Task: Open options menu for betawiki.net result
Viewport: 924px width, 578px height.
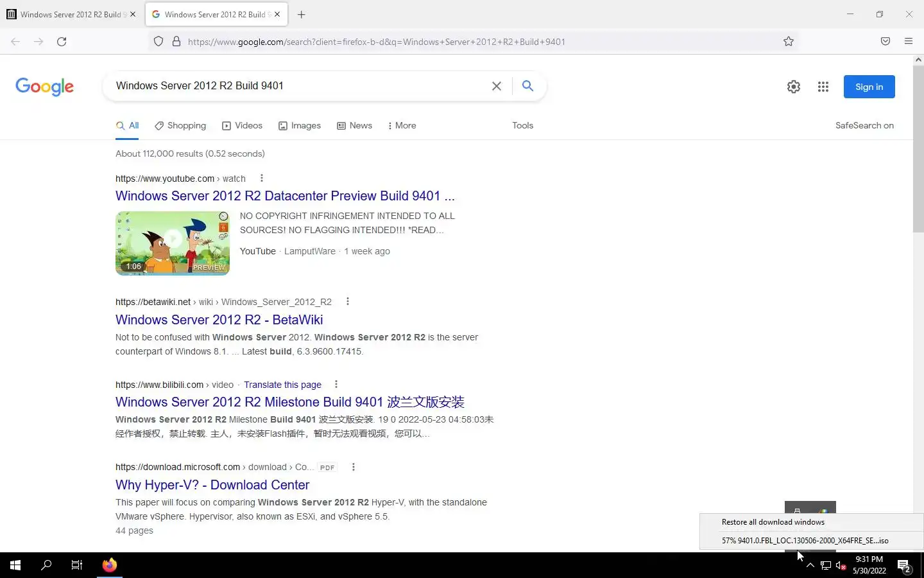Action: coord(348,302)
